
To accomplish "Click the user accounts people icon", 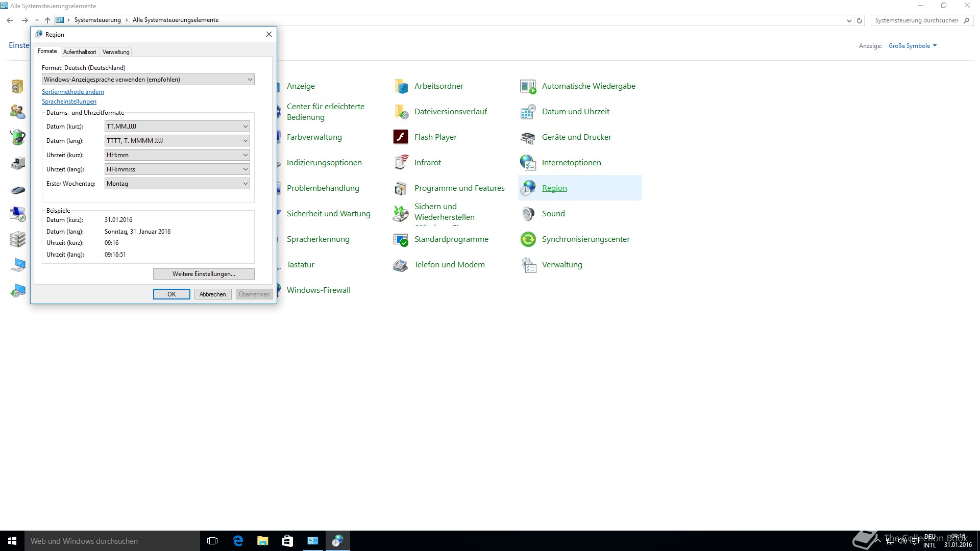I will [x=18, y=112].
